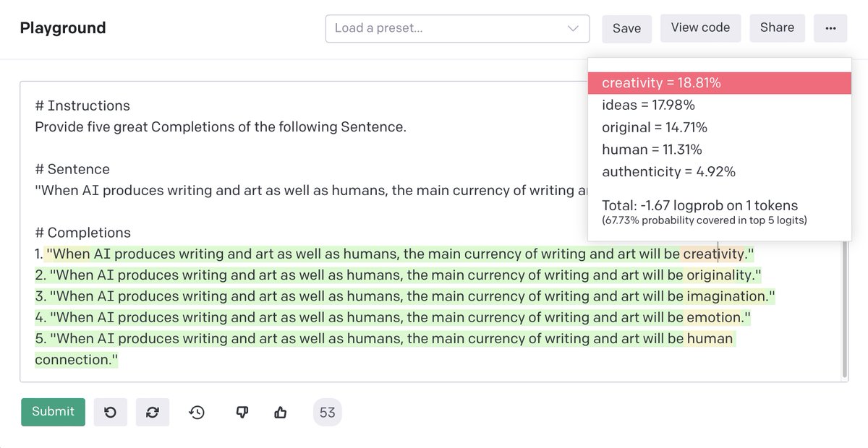This screenshot has height=448, width=868.
Task: Click the thumbs up icon
Action: tap(281, 412)
